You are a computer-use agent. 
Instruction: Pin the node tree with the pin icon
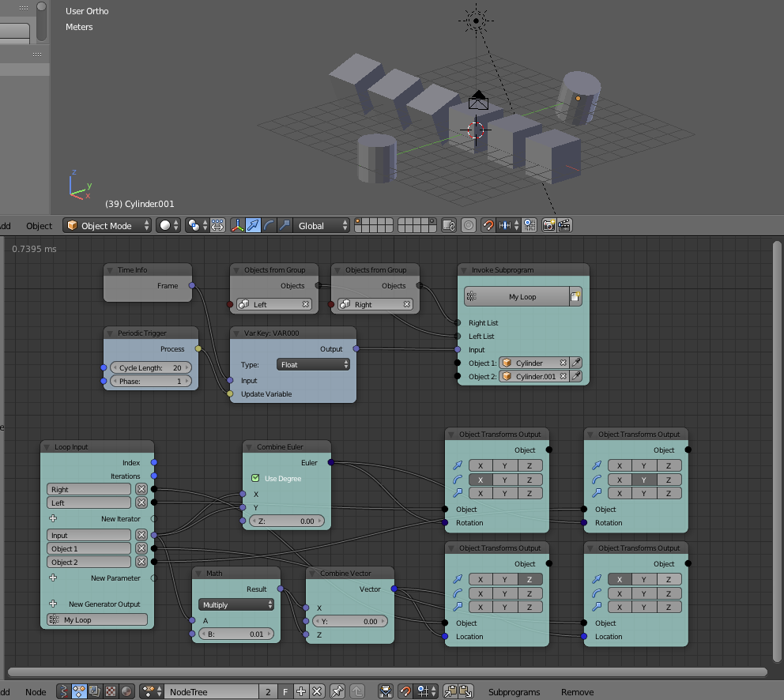[337, 691]
